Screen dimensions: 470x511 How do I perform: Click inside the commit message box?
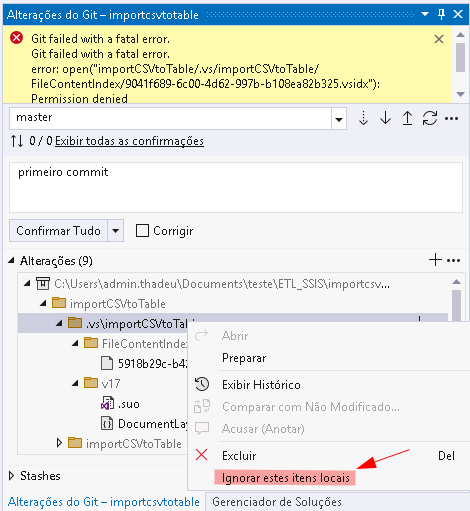point(236,187)
